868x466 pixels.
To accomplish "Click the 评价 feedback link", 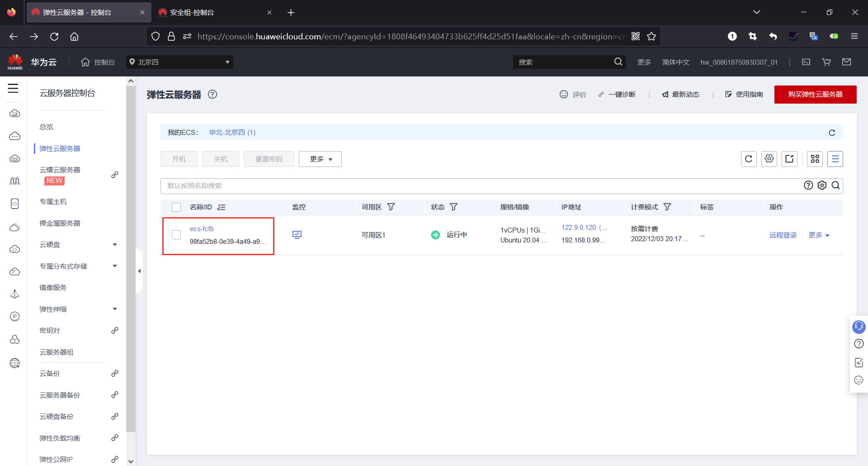I will click(x=573, y=95).
